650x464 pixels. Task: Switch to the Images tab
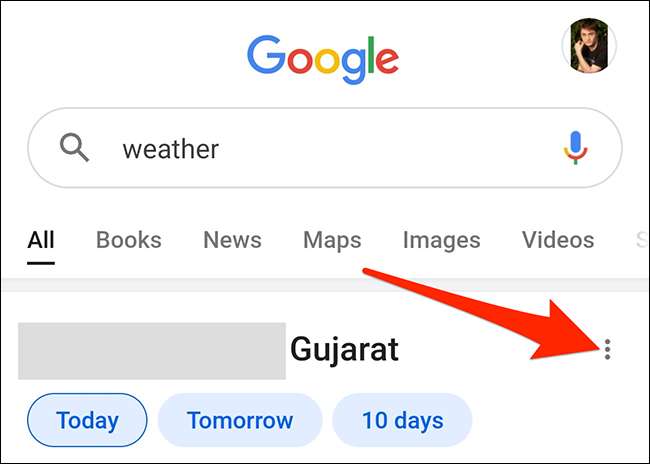(x=441, y=240)
